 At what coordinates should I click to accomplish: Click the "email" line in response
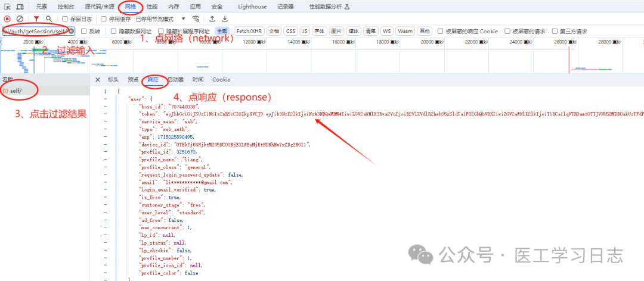[186, 182]
